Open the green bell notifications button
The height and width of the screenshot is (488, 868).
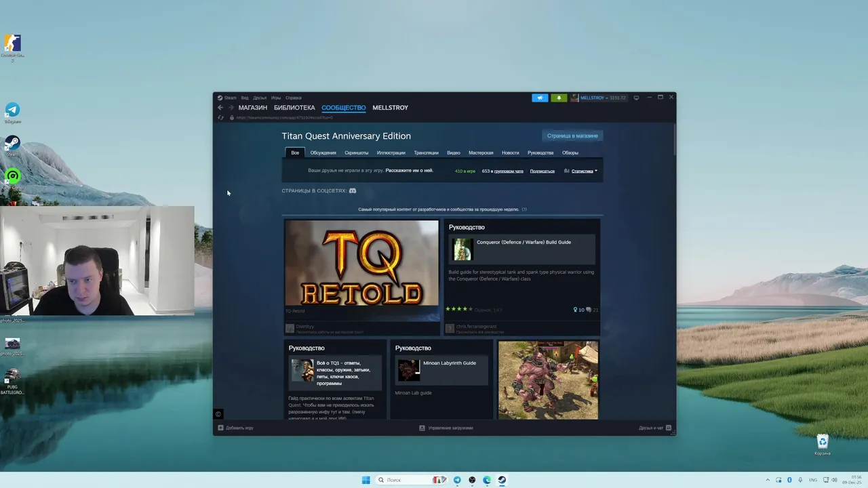(559, 98)
